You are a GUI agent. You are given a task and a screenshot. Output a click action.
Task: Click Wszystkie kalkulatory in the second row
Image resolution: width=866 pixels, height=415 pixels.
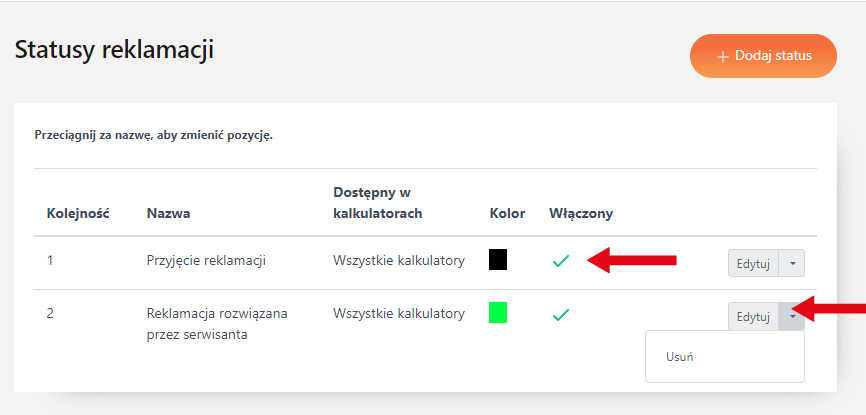[399, 313]
